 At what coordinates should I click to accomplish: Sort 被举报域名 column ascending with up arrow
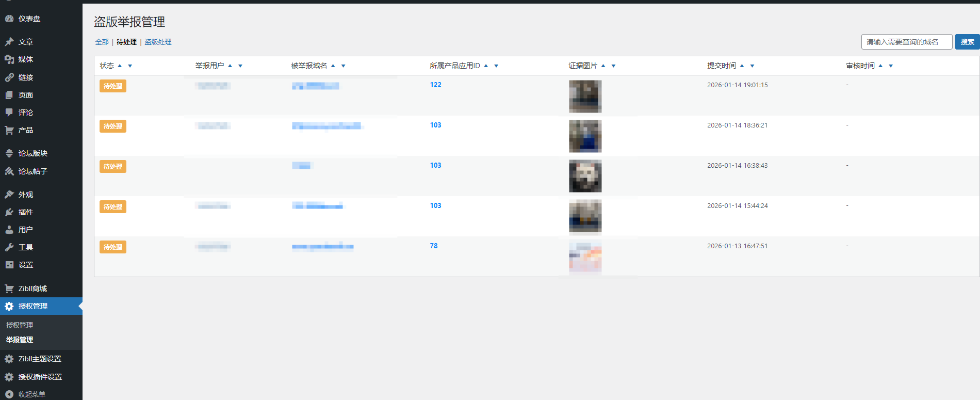pos(333,66)
